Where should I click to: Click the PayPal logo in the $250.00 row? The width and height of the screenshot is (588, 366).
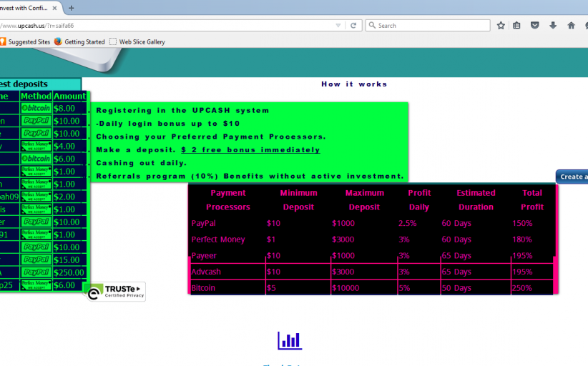pos(36,272)
